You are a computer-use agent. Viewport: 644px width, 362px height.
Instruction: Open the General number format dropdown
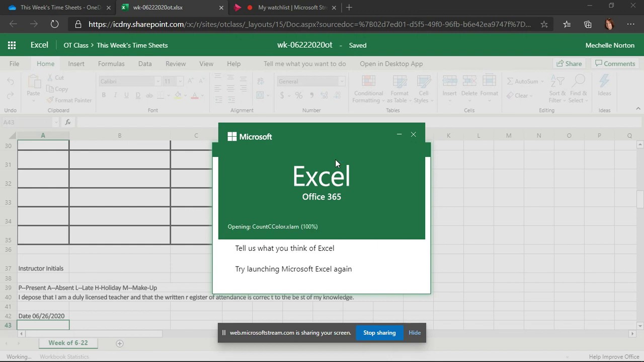pyautogui.click(x=342, y=81)
